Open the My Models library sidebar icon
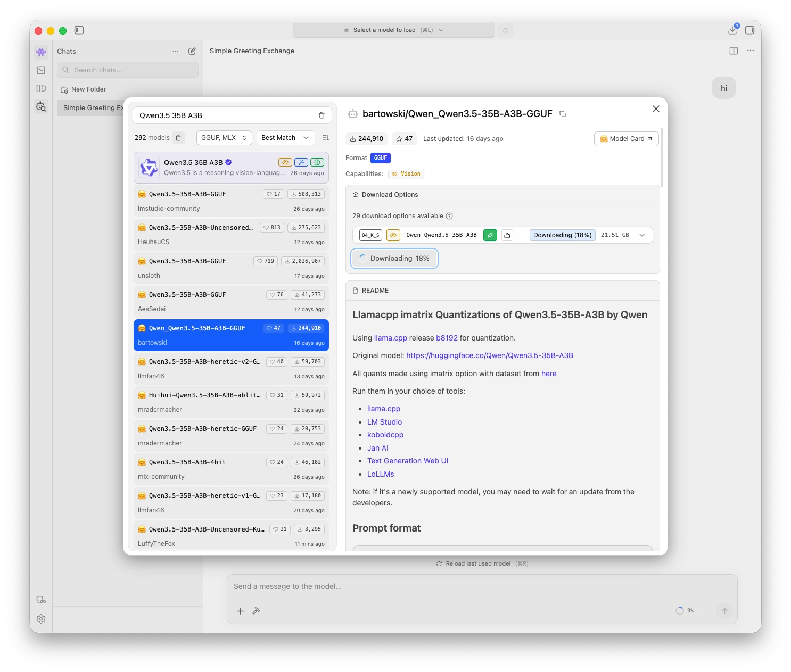Viewport: 791px width, 672px height. pos(41,88)
